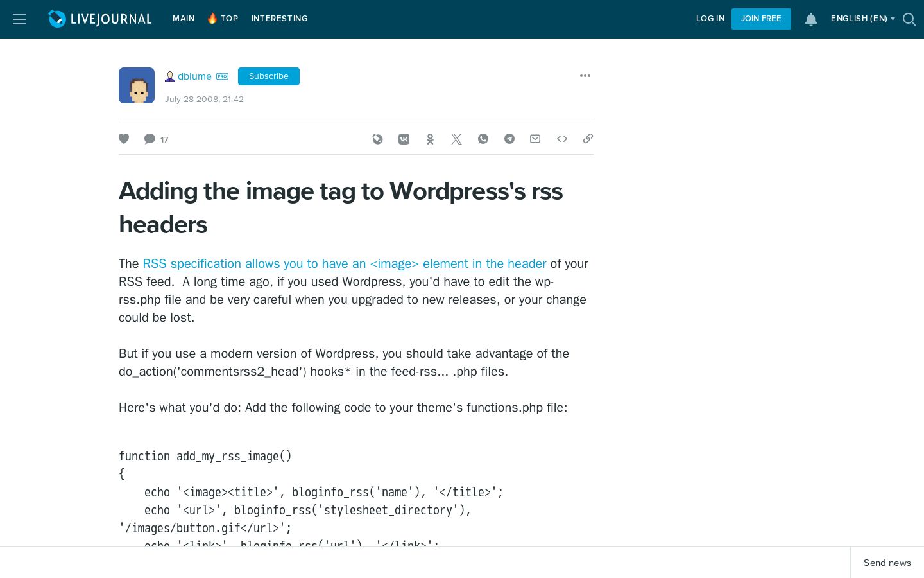Open the English (EN) language dropdown

pos(862,19)
